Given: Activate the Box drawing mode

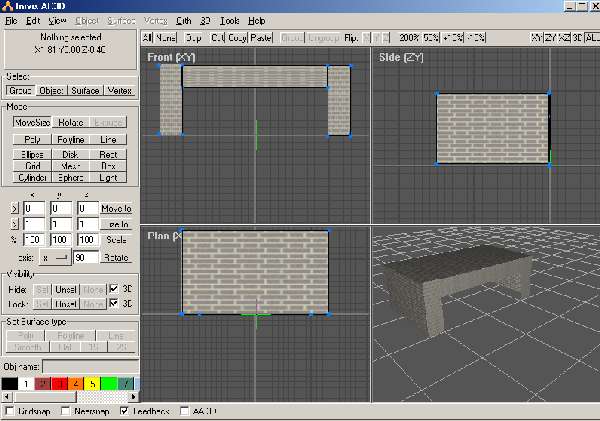Looking at the screenshot, I should (108, 166).
